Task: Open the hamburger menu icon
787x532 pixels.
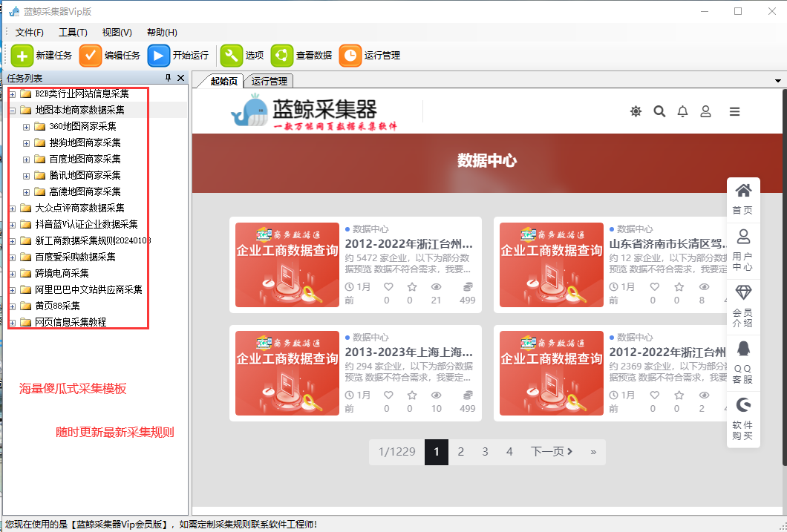Action: click(x=735, y=111)
